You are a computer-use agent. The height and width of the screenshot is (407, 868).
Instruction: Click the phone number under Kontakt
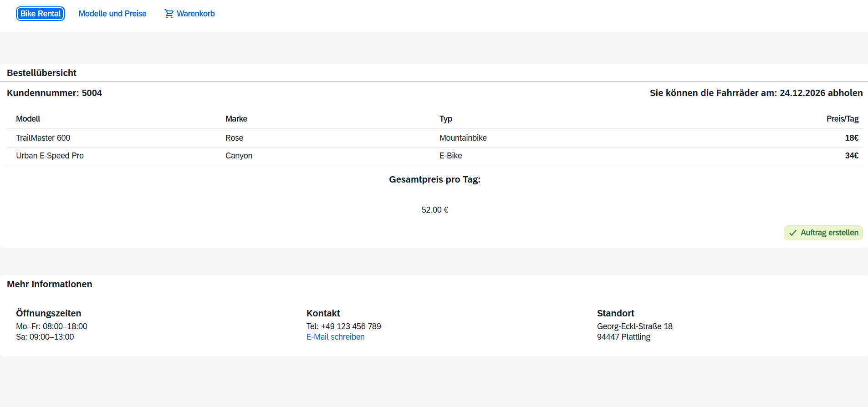coord(350,326)
